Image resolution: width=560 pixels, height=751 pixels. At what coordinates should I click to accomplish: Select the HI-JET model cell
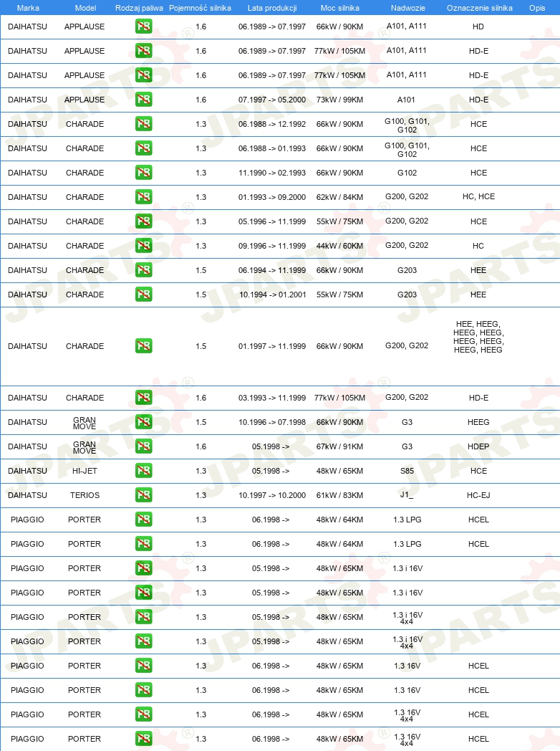click(85, 471)
